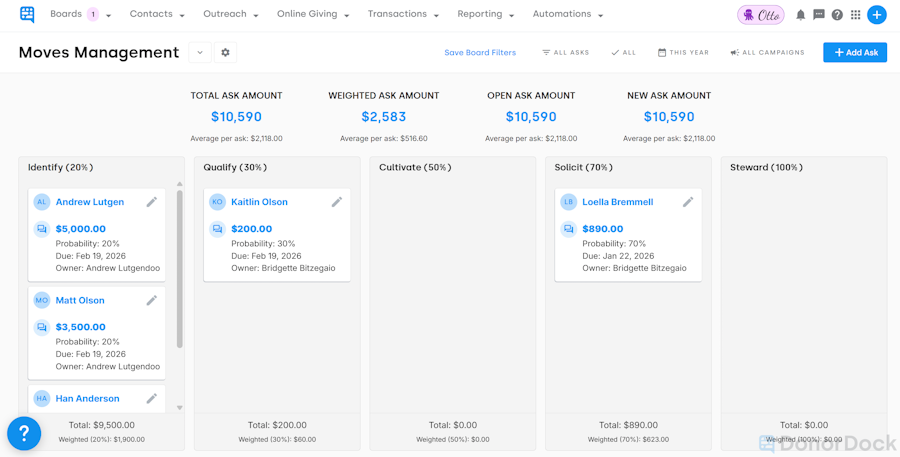Click the comment icon beside $200.00
900x457 pixels.
coord(217,229)
